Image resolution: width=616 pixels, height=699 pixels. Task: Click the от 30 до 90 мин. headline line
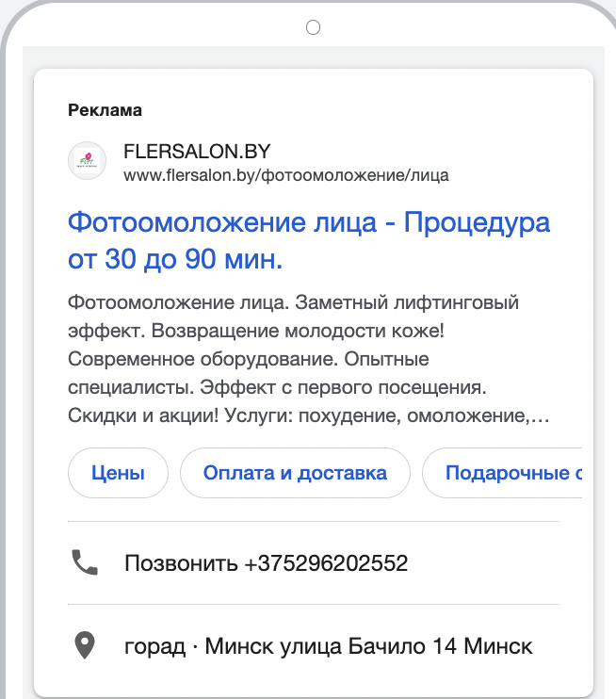click(175, 259)
